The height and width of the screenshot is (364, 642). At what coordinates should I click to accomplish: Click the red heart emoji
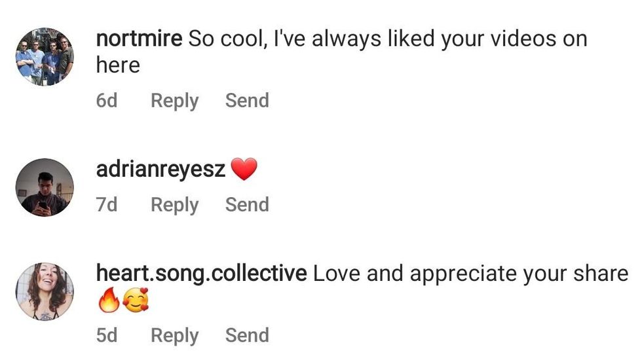coord(244,170)
